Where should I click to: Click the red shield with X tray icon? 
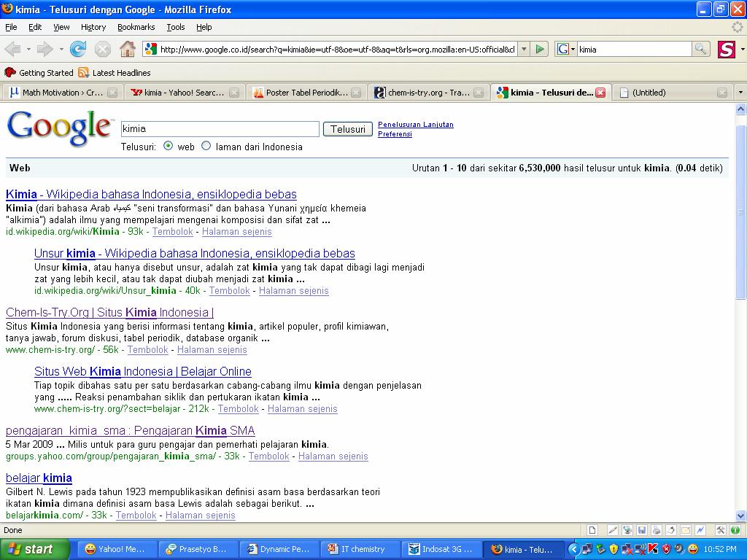coord(666,549)
